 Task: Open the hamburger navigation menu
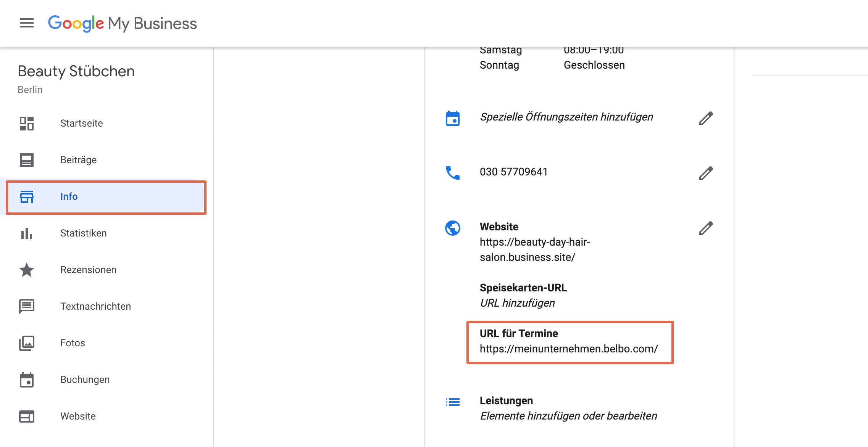[27, 23]
